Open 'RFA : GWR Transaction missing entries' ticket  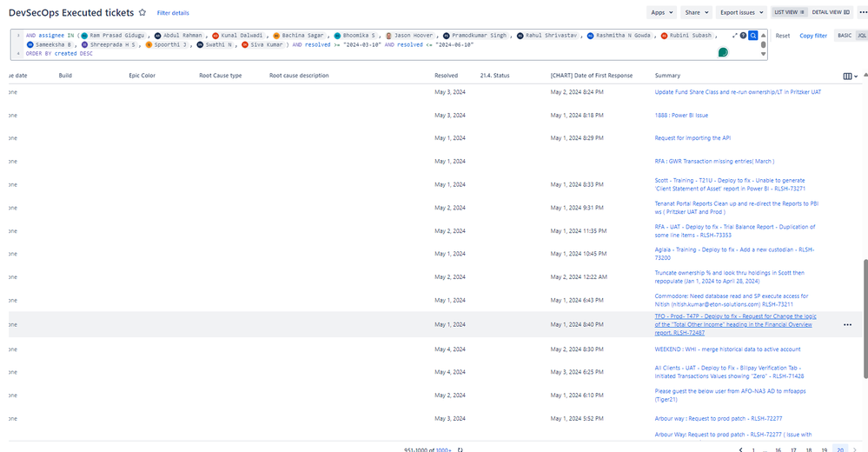(x=715, y=161)
